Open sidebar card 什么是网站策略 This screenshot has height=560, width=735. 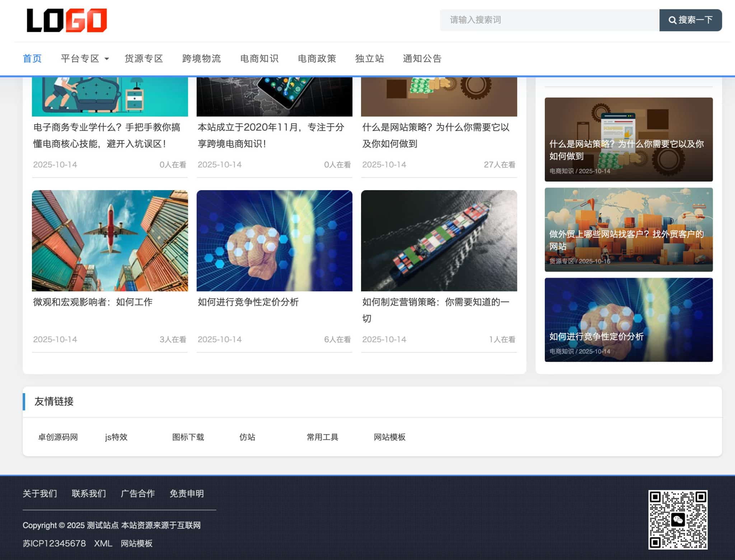pos(628,139)
